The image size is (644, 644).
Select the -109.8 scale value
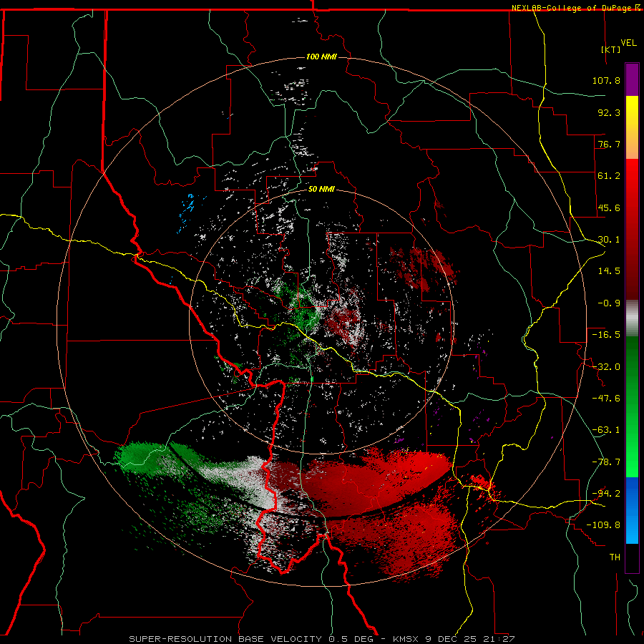tap(603, 525)
